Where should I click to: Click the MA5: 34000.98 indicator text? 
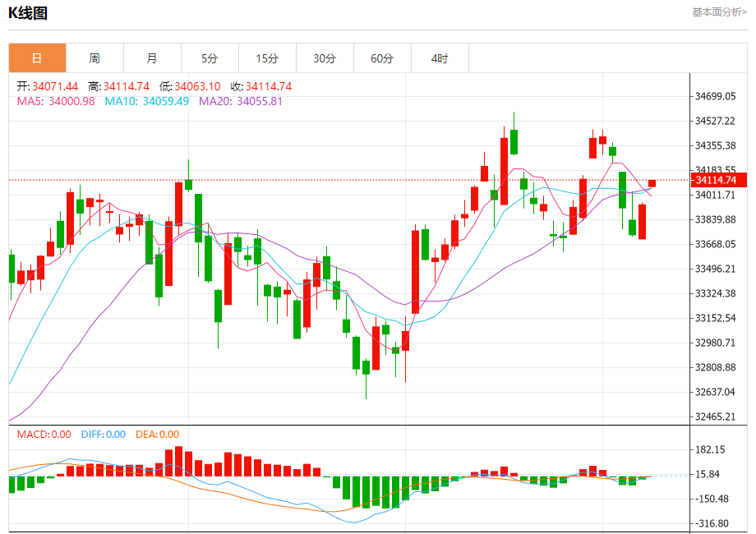click(56, 101)
